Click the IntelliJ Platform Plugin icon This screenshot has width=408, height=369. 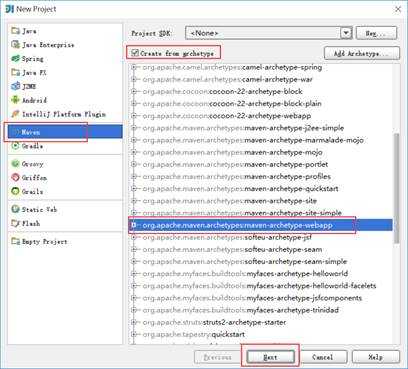click(15, 114)
